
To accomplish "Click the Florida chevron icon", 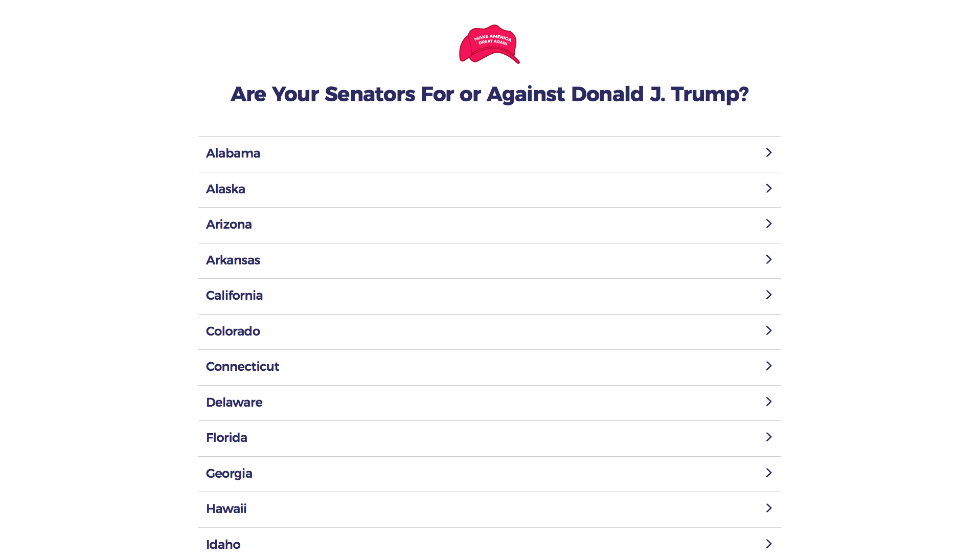I will coord(768,437).
